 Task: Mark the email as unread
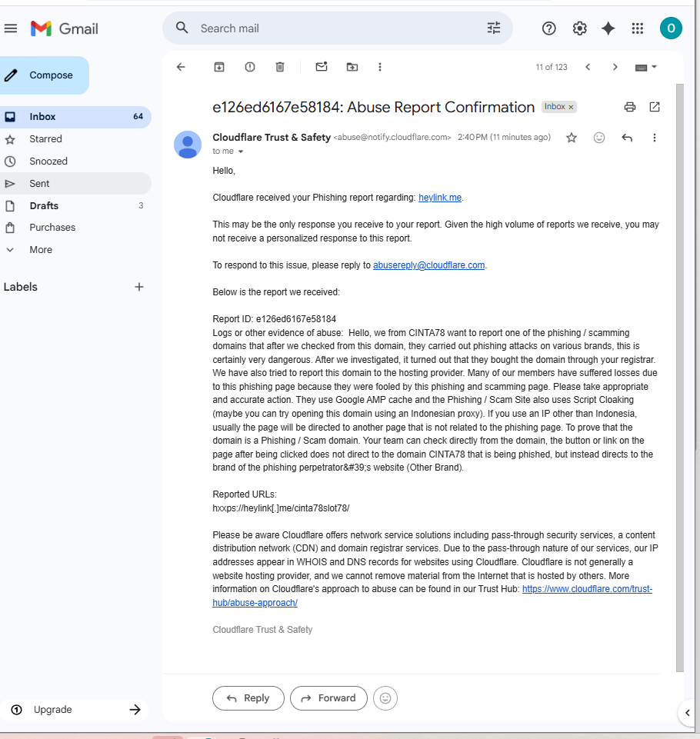[322, 66]
